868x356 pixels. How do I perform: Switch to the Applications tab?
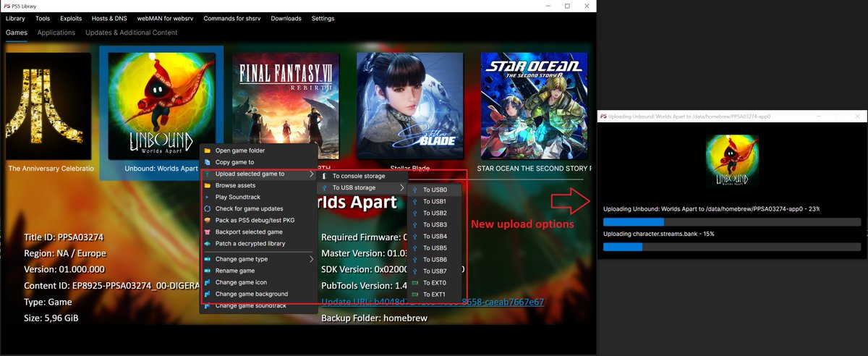pos(56,33)
